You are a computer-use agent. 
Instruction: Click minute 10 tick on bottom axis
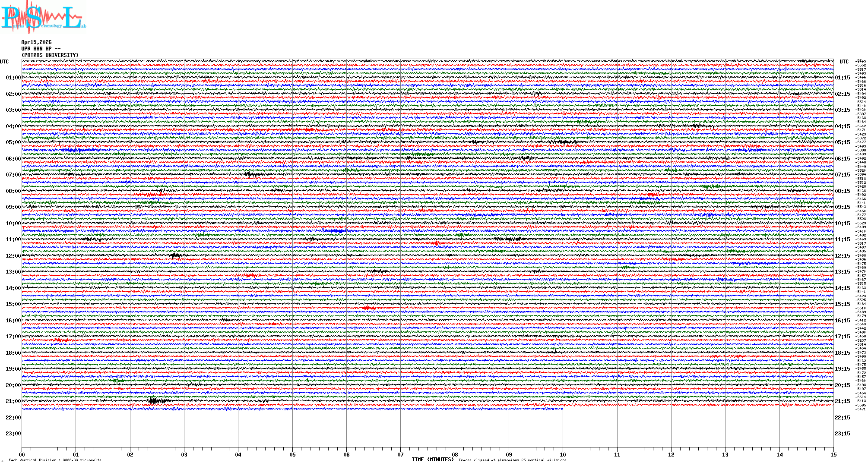click(x=563, y=454)
